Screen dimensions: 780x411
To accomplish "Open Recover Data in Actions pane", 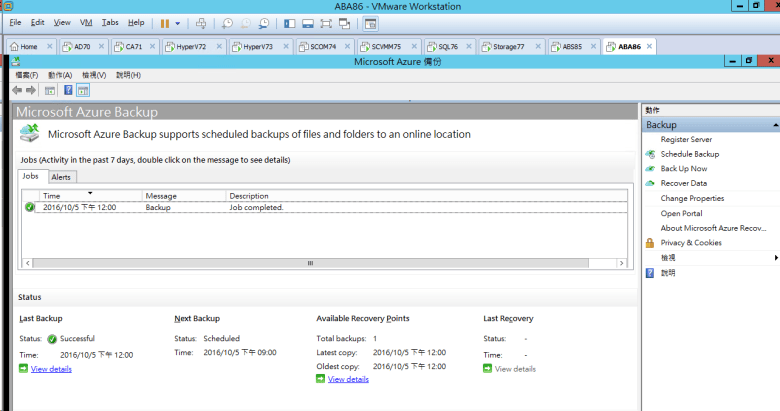I will click(x=683, y=183).
